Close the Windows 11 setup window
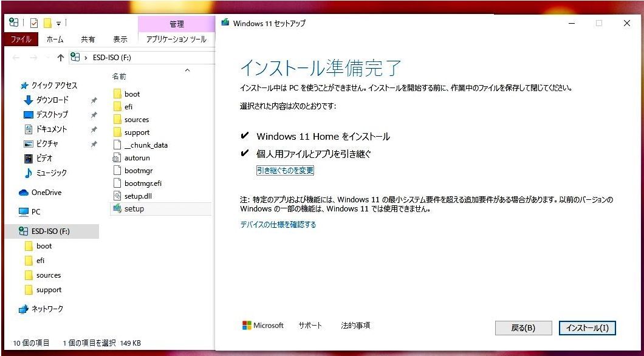644x356 pixels. (627, 23)
